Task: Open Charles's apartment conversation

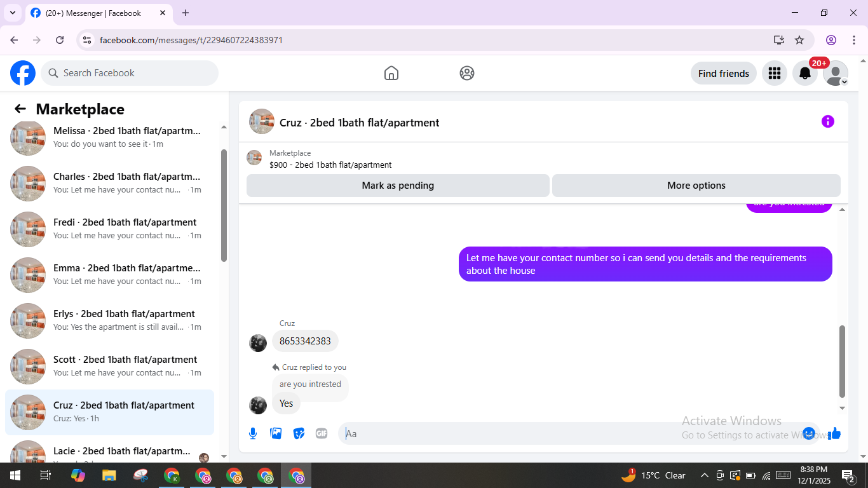Action: (x=109, y=183)
